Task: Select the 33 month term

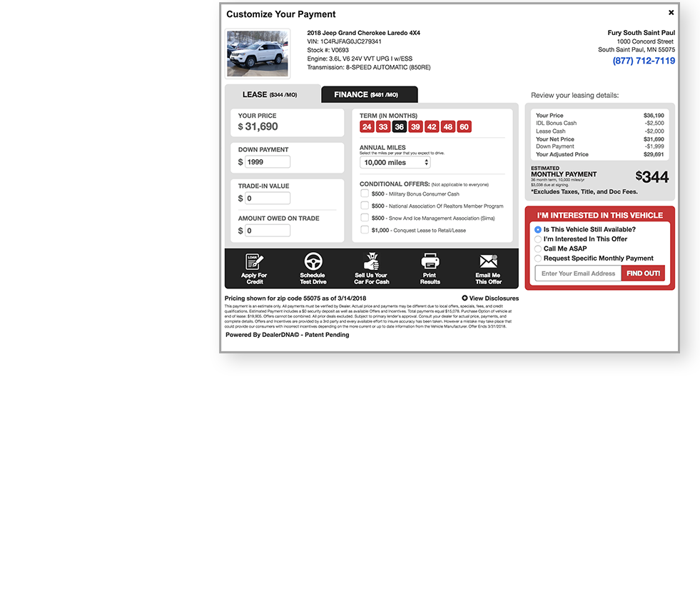Action: tap(383, 127)
